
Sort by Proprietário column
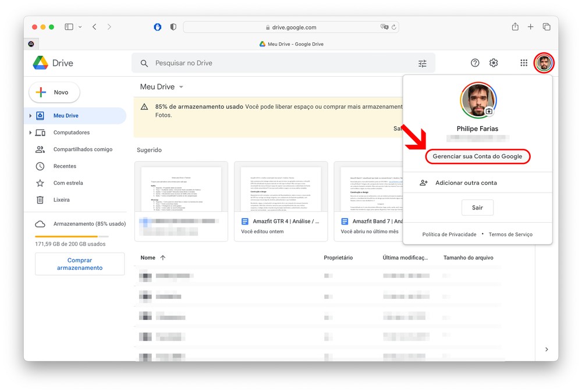pos(338,258)
